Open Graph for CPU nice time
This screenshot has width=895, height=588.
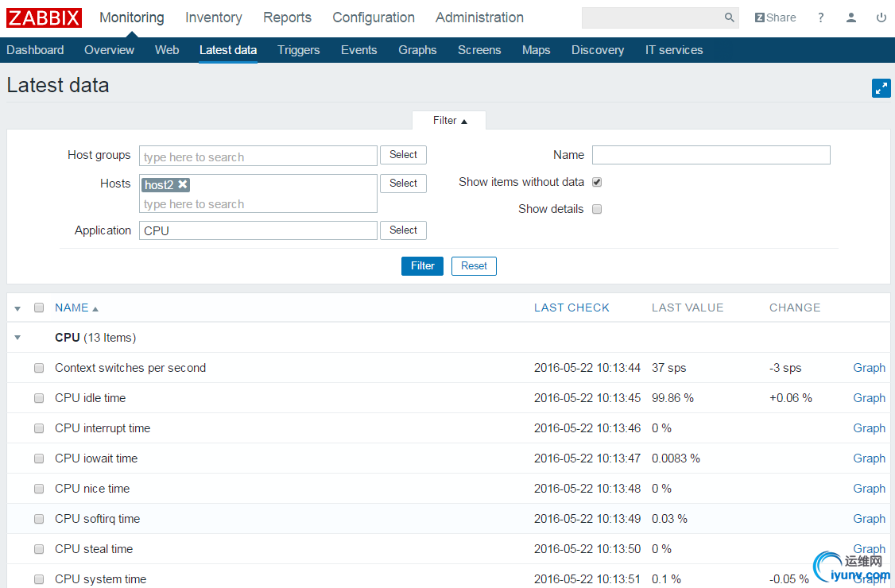[869, 489]
